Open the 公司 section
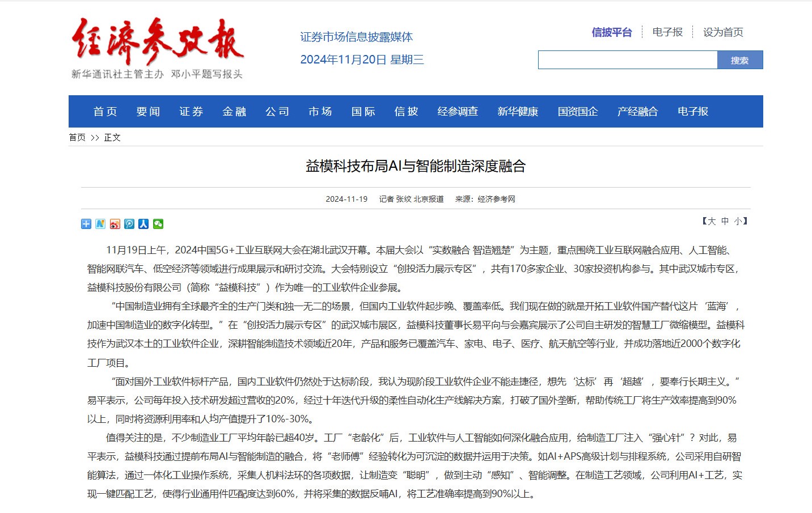The width and height of the screenshot is (812, 513). 277,112
